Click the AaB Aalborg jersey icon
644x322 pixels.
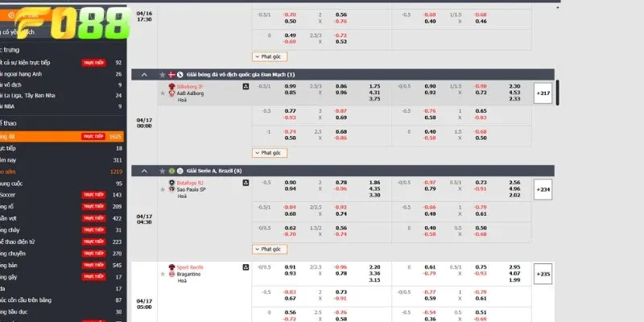point(171,93)
